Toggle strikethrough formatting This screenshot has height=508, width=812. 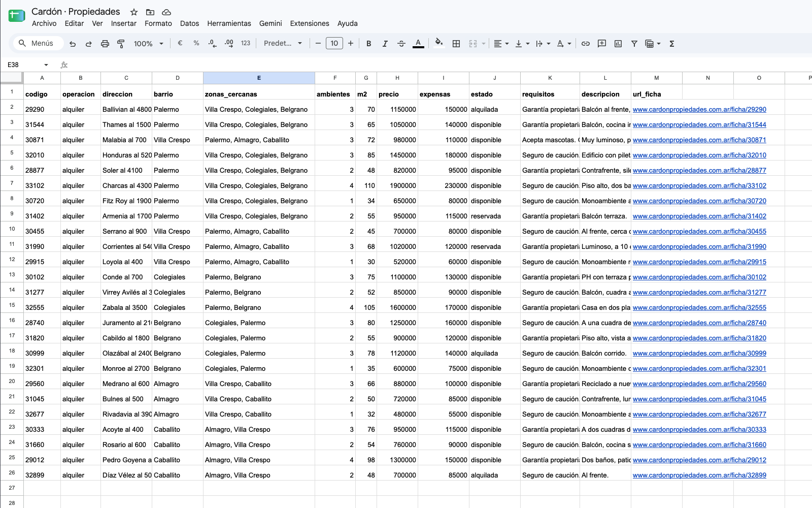pos(401,44)
